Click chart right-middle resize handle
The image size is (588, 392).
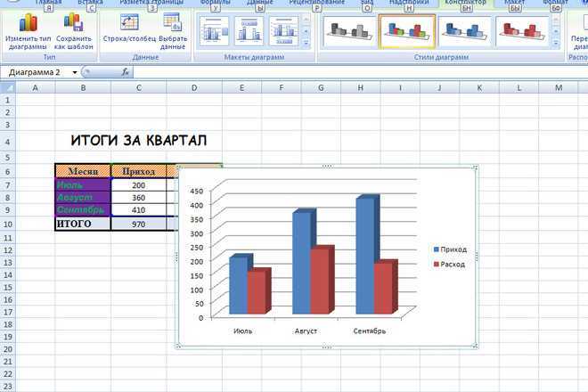tap(477, 257)
